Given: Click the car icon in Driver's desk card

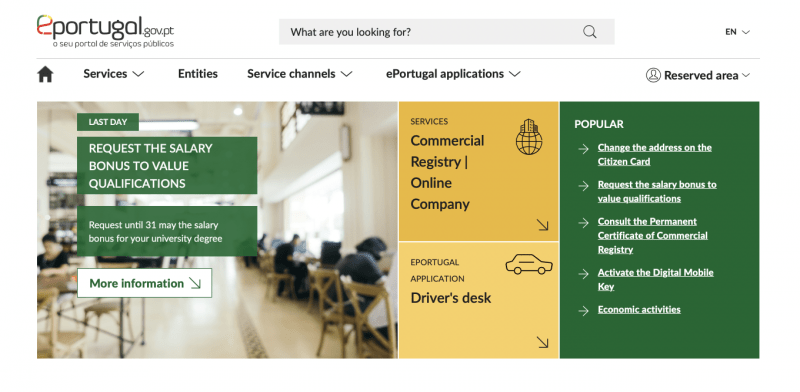Looking at the screenshot, I should click(x=529, y=265).
